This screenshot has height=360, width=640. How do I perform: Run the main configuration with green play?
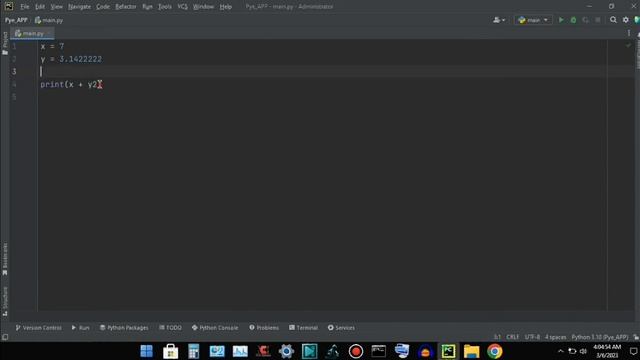561,20
